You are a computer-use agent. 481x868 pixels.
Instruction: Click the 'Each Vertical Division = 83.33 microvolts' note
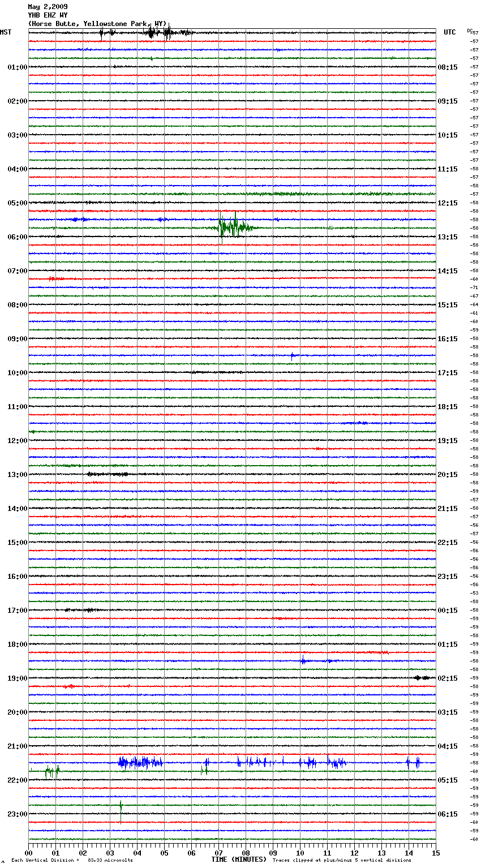[72, 860]
